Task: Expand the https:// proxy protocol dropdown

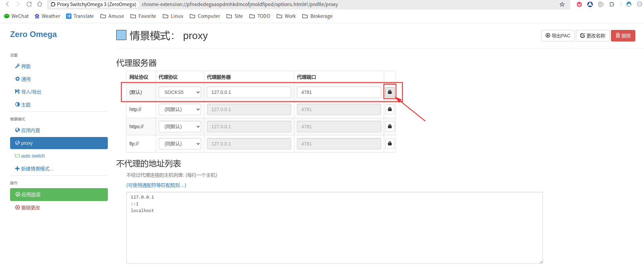Action: pyautogui.click(x=180, y=127)
